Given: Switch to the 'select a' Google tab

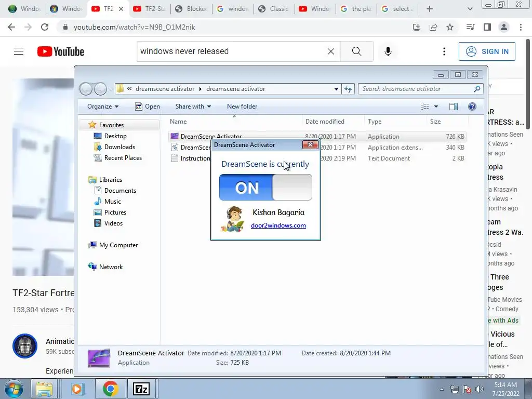Looking at the screenshot, I should pos(397,9).
